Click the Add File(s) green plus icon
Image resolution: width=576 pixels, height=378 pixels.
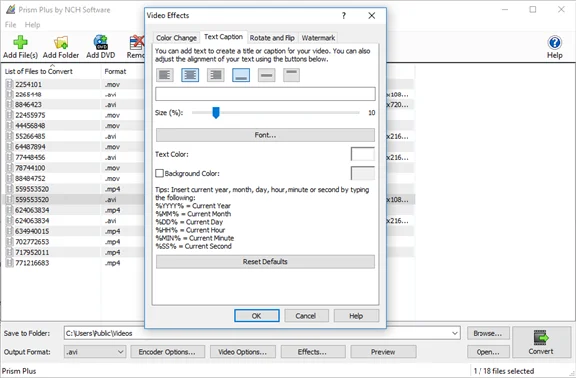point(20,42)
